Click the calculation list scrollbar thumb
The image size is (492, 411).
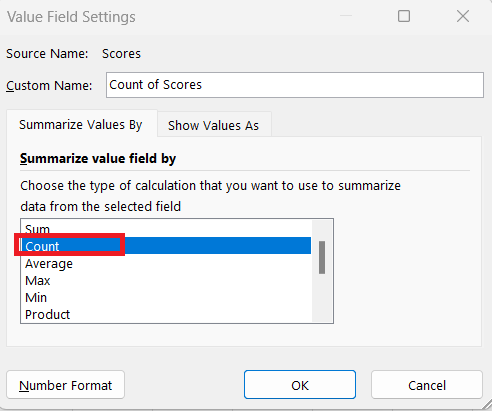[322, 257]
